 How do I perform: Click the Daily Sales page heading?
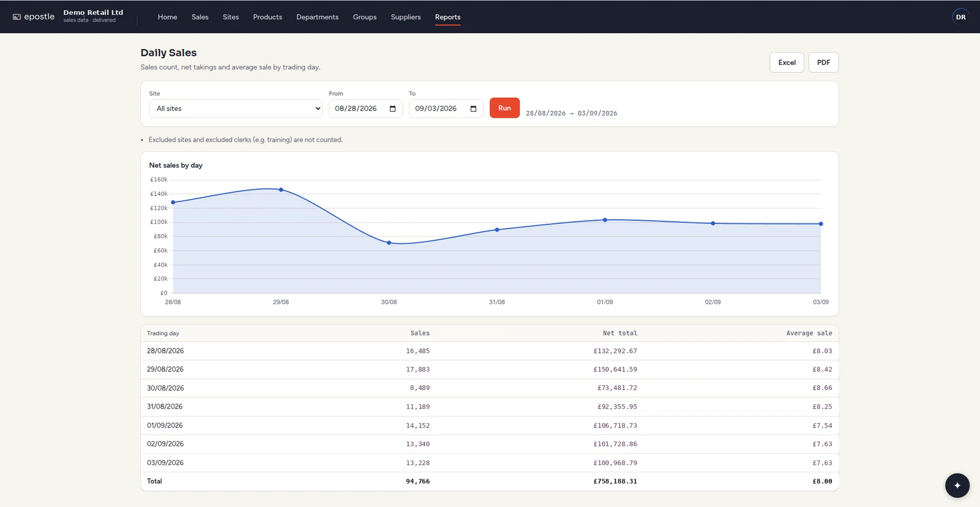tap(168, 53)
